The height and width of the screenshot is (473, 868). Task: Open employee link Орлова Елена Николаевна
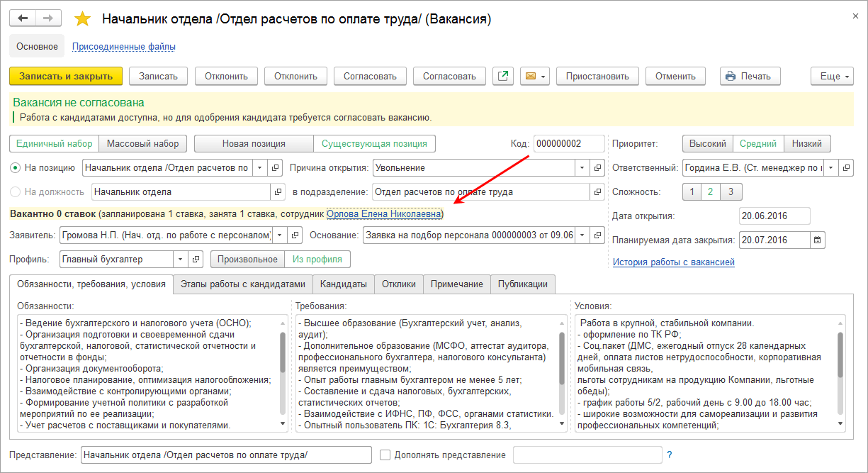[x=384, y=213]
